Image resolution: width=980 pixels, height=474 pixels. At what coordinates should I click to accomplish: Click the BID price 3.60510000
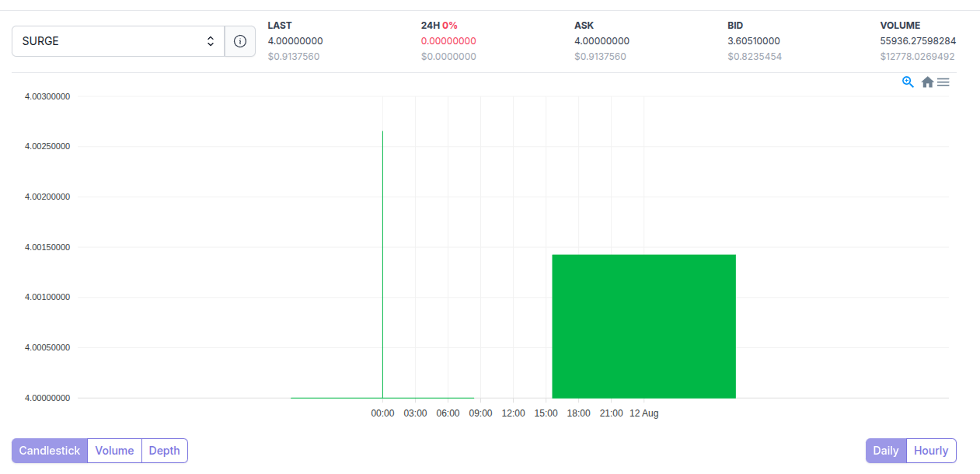(x=754, y=41)
